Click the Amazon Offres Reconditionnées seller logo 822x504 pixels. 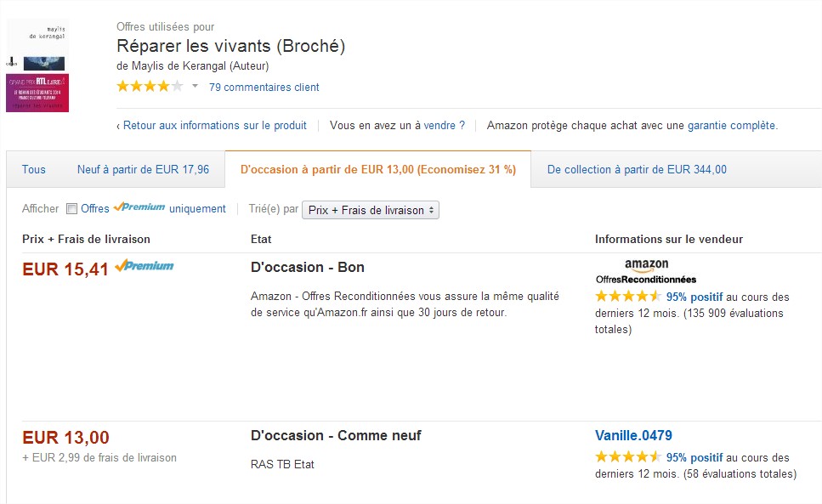pyautogui.click(x=646, y=271)
